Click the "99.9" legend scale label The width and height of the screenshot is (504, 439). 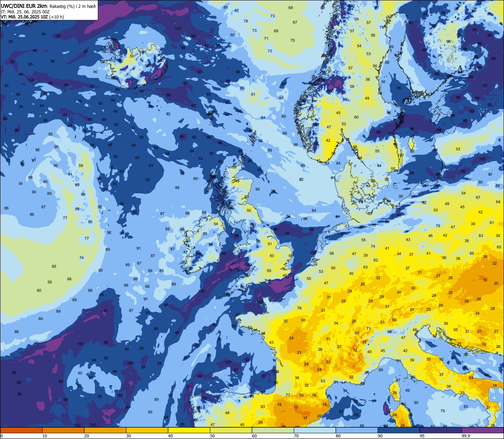[465, 436]
